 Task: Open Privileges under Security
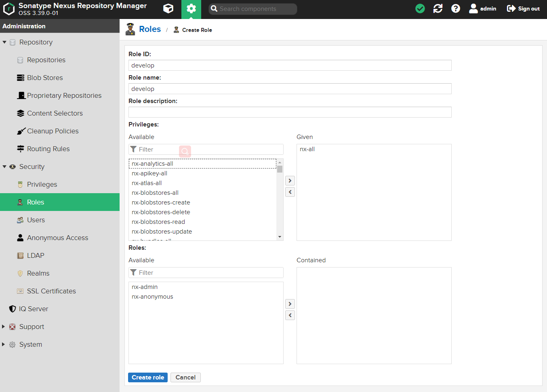[x=60, y=184]
